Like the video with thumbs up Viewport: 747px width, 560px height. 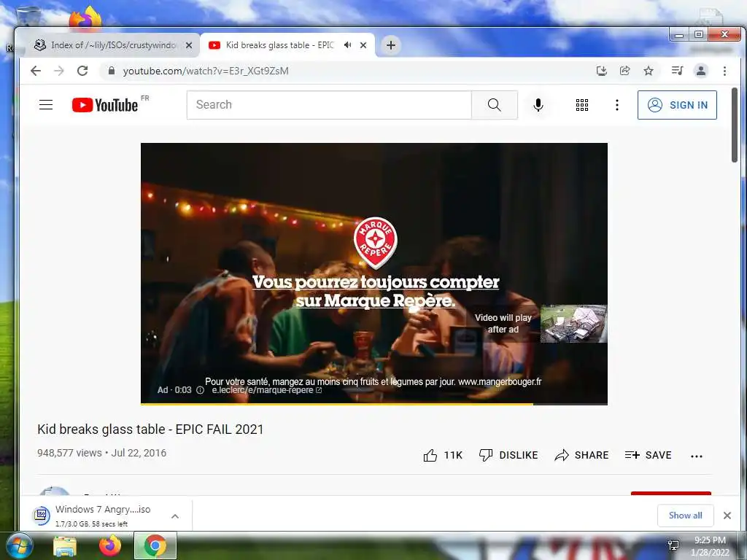pos(443,455)
